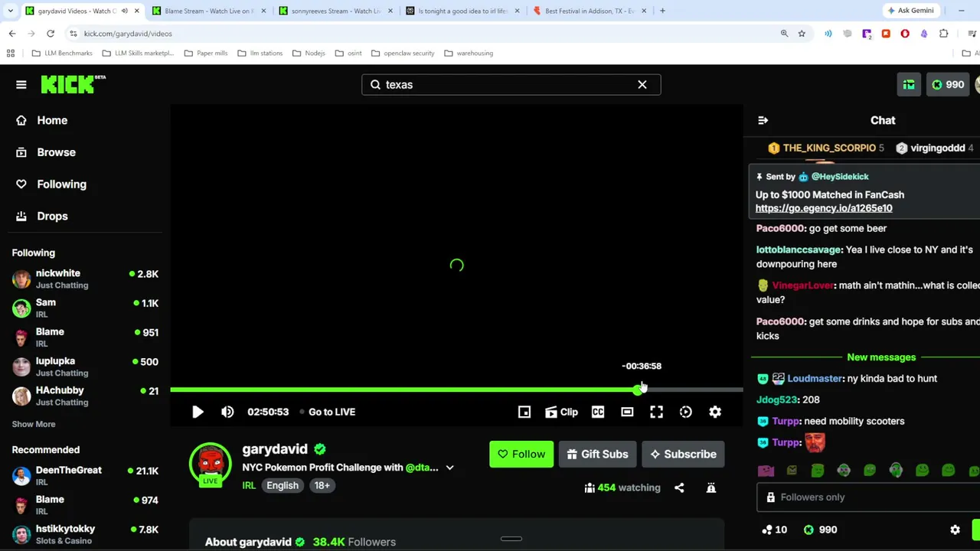
Task: Open the LLM Benchmarks bookmark folder
Action: click(62, 53)
